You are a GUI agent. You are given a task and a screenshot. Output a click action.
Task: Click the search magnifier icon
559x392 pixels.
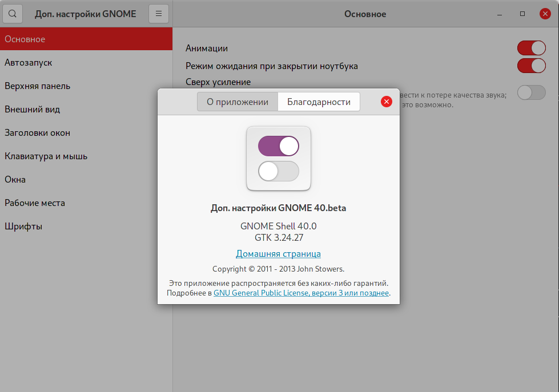13,14
